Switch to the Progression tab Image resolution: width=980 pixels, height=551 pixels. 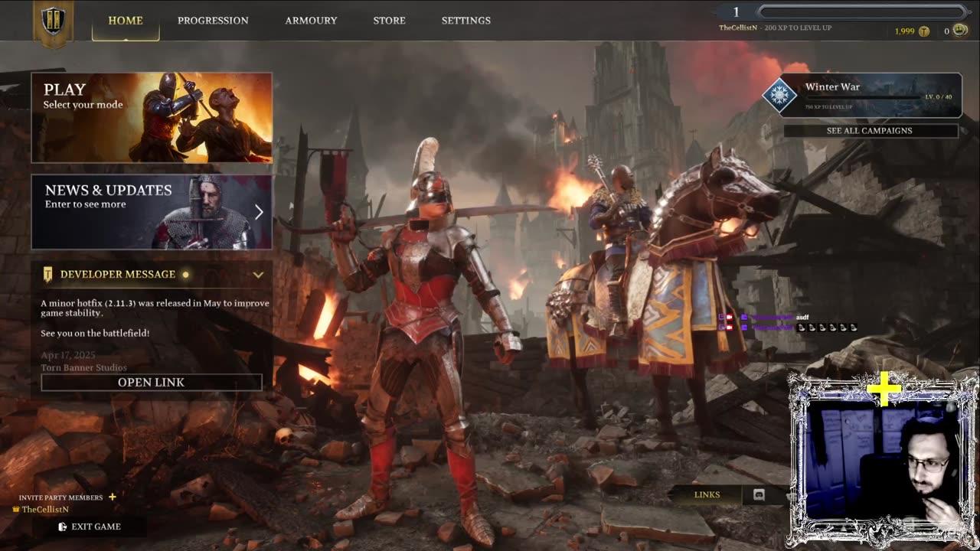(x=213, y=21)
